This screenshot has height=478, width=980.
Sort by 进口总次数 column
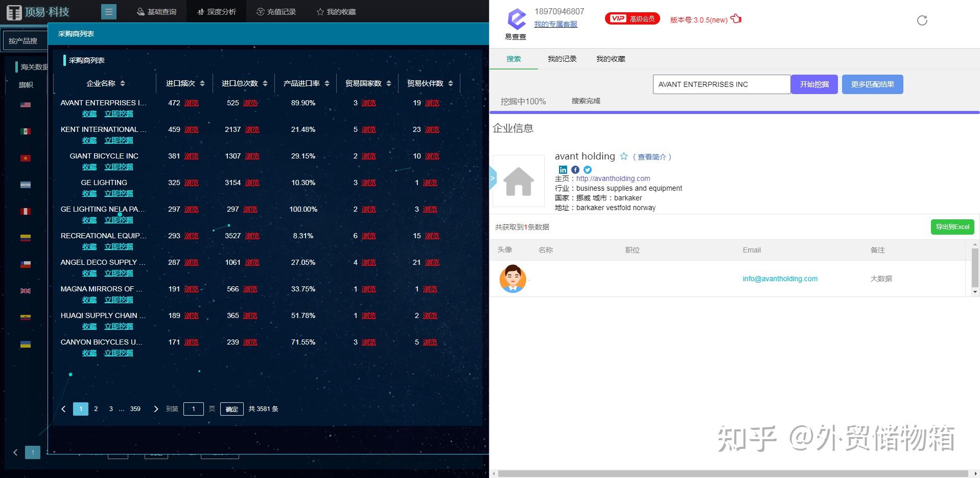pos(265,83)
